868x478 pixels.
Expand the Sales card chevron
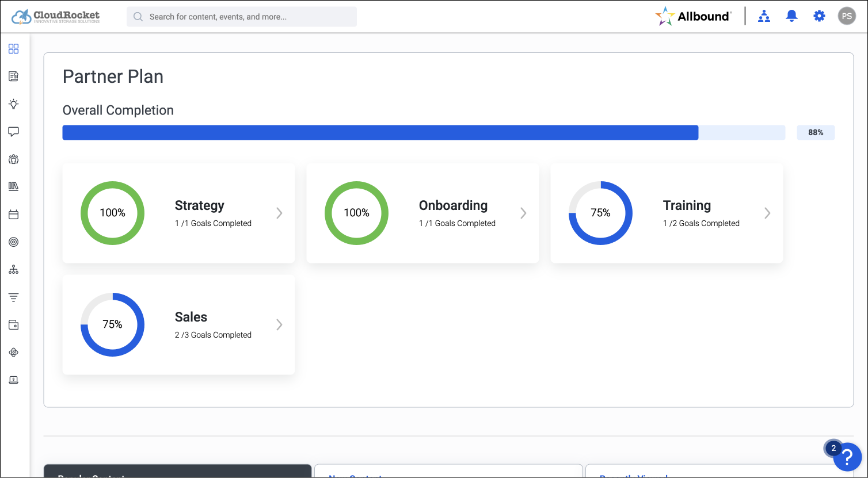279,325
